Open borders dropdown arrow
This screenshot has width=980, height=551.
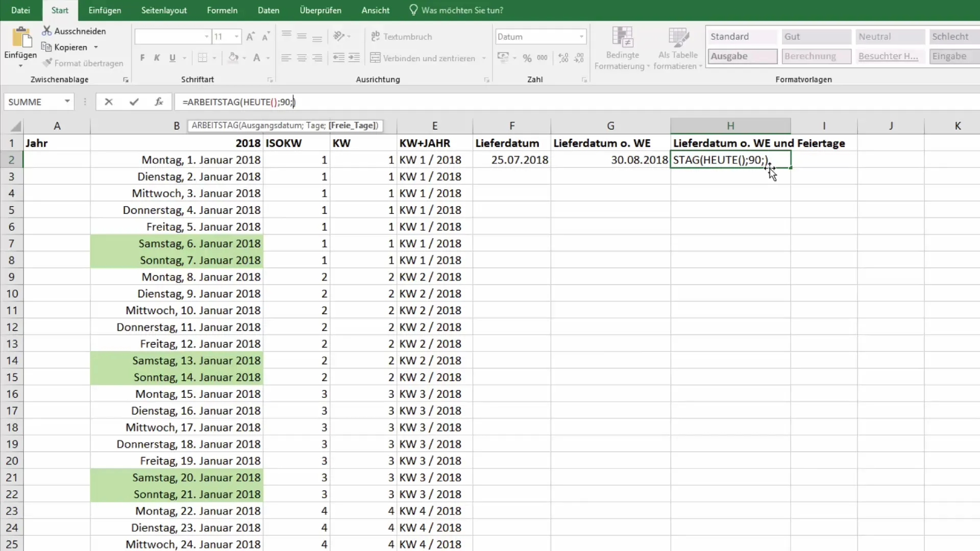pos(214,58)
